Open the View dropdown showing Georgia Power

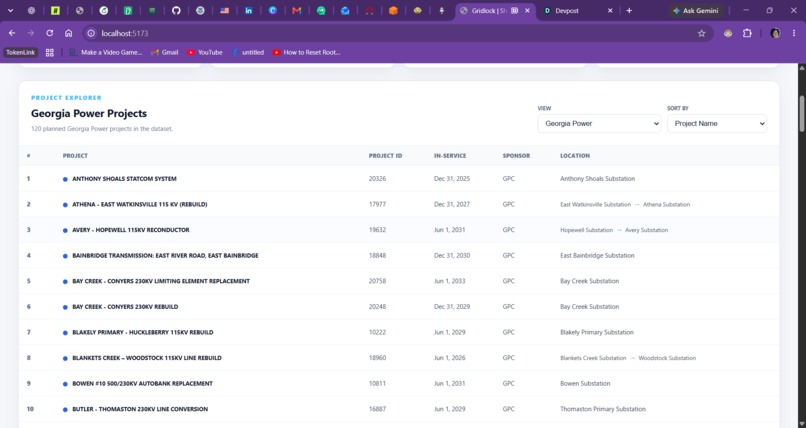pos(599,123)
